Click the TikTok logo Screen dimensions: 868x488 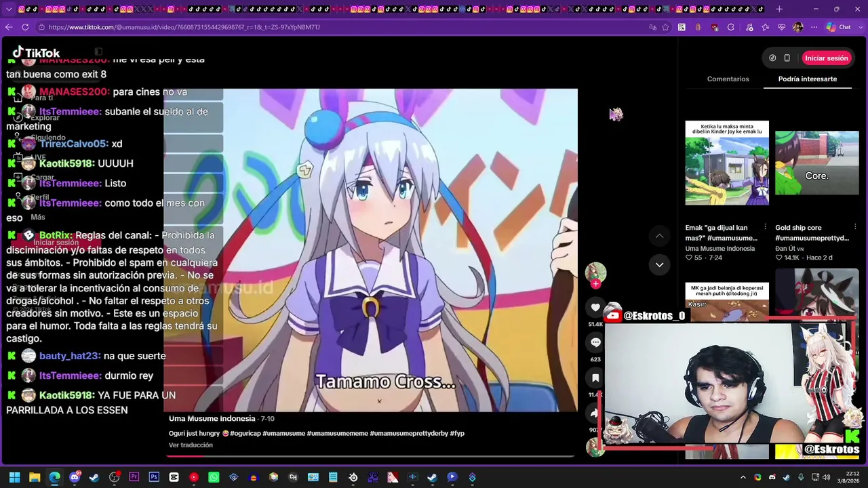click(x=37, y=53)
